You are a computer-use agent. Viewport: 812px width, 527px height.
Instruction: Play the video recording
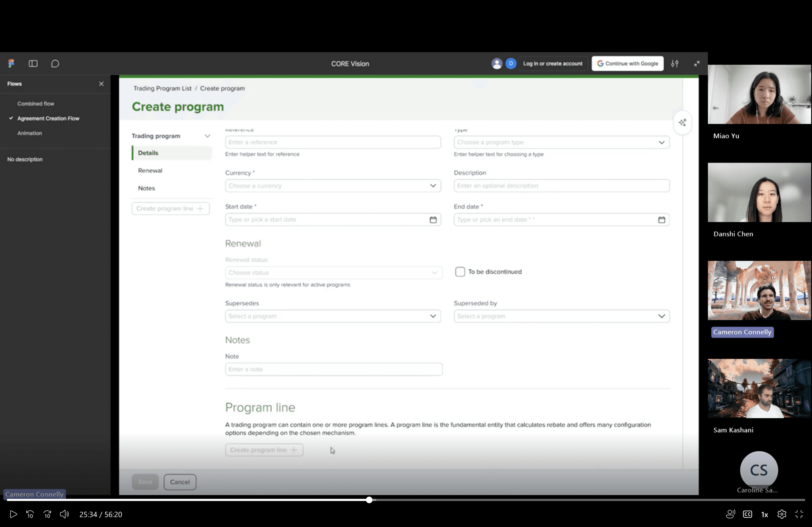coord(13,514)
